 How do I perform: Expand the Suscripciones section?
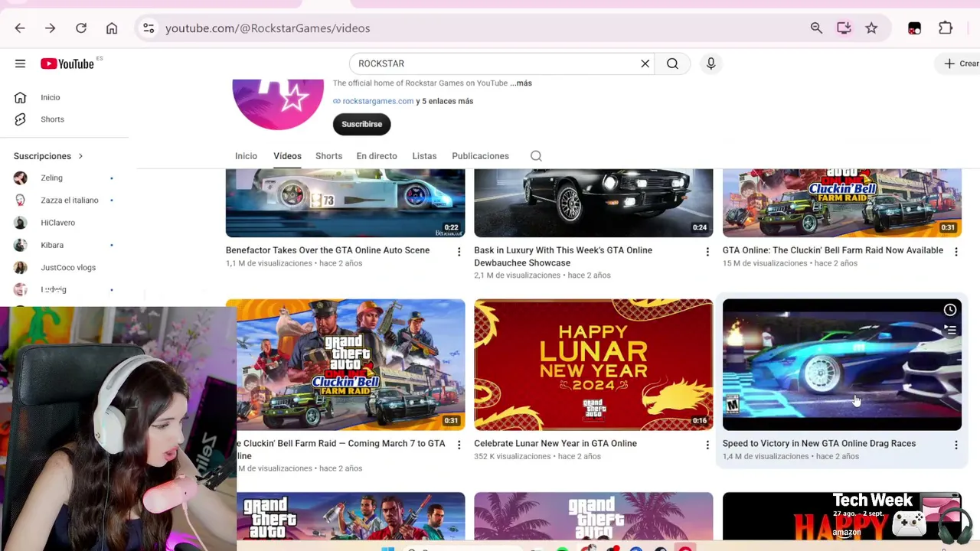click(48, 156)
